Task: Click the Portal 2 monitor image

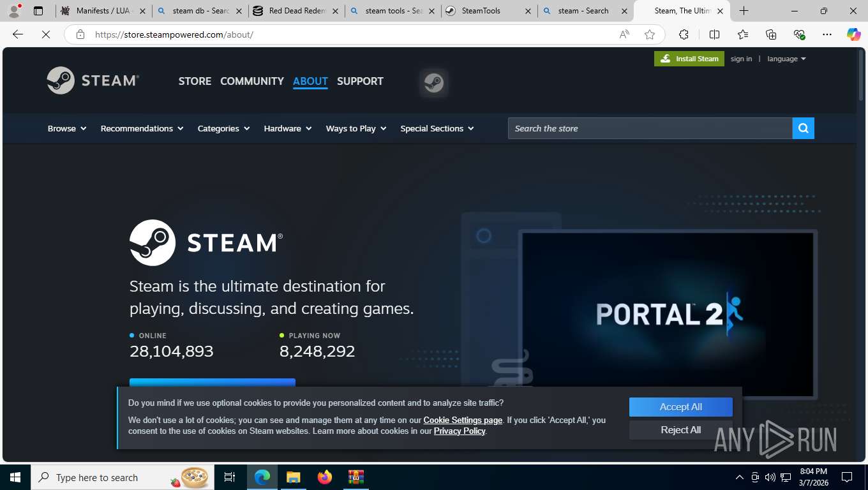Action: click(668, 314)
